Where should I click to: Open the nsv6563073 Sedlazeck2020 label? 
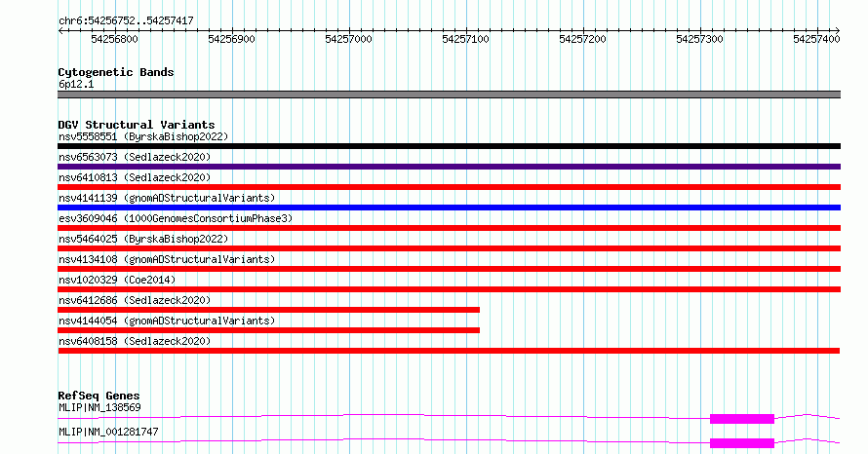click(135, 157)
